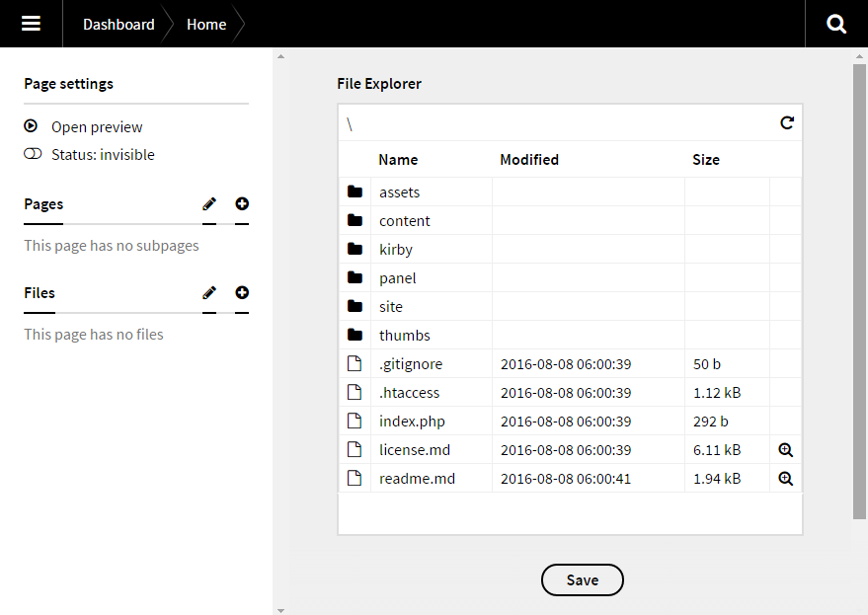Open the page preview
Viewport: 868px width, 615px height.
(96, 127)
